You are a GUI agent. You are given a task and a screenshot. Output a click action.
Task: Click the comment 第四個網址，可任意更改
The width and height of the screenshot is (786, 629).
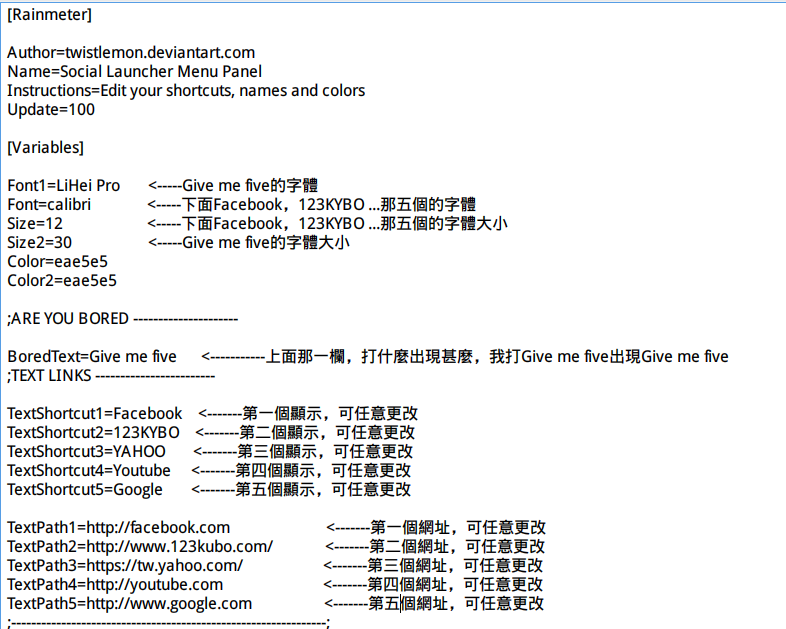(433, 585)
